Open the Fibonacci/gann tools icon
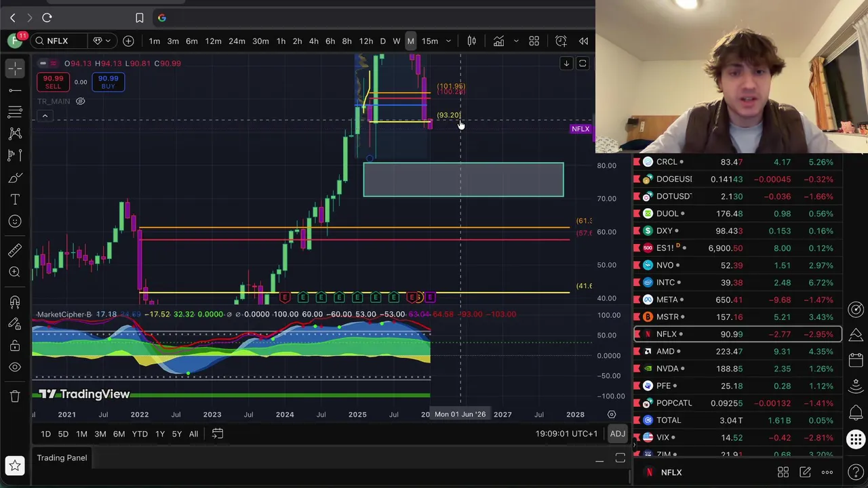Screen dimensions: 868x488 tap(15, 111)
